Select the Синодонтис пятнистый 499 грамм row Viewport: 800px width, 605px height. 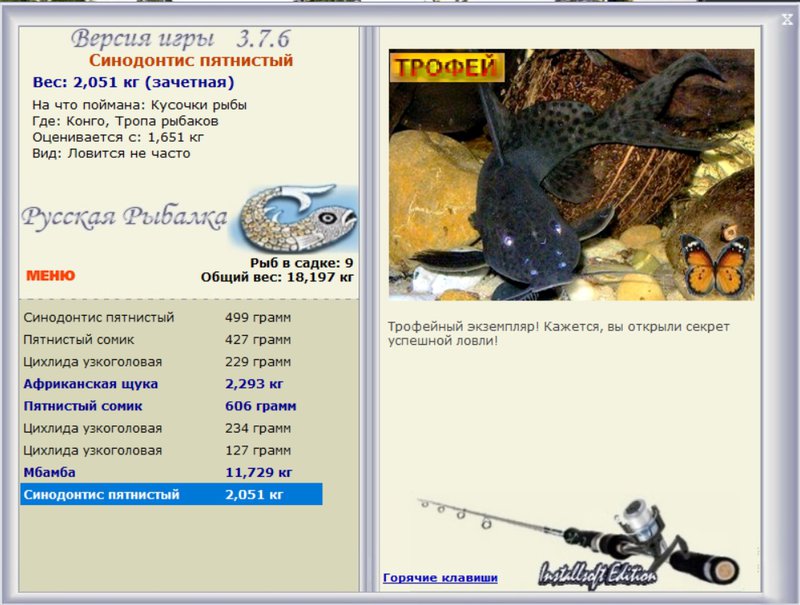[171, 317]
